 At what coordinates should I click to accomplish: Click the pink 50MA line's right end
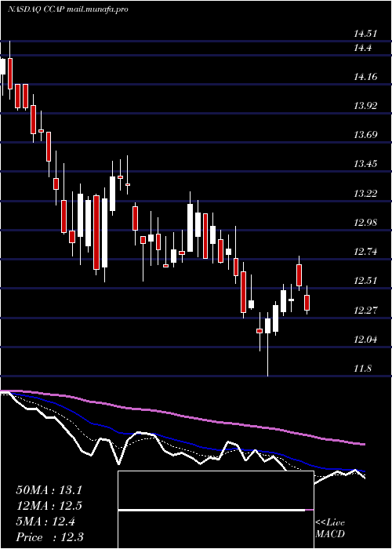364,445
